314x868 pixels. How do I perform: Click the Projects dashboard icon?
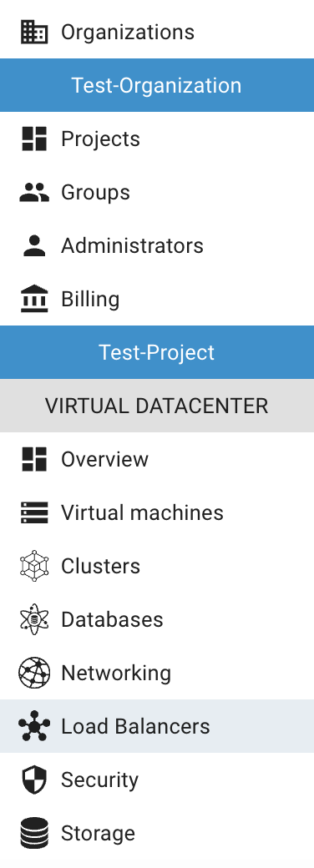pyautogui.click(x=34, y=139)
